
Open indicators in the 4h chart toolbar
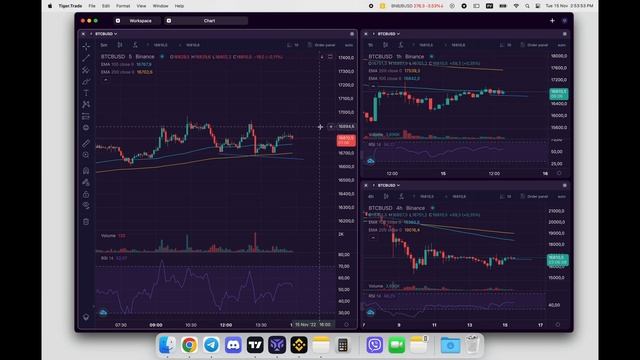point(401,196)
